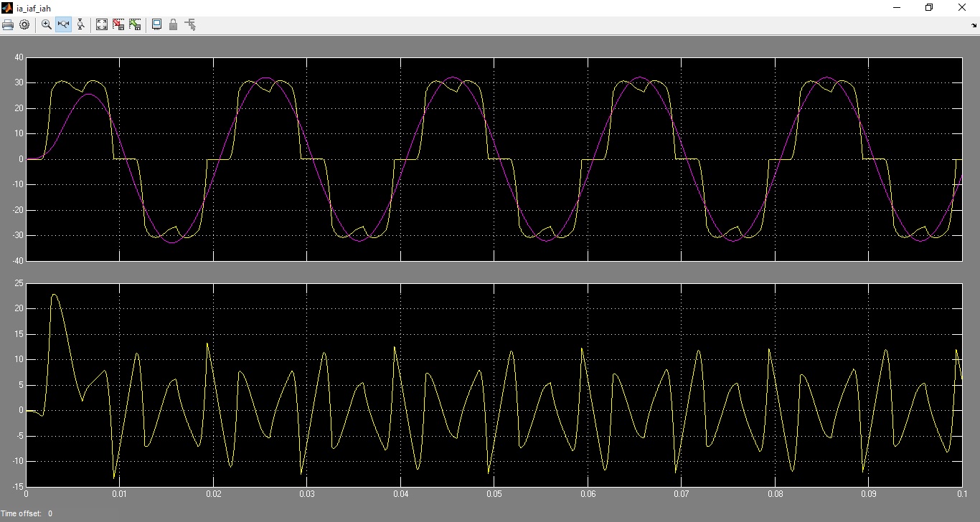The height and width of the screenshot is (522, 980).
Task: Toggle the highlighted Zoom X-axis tool
Action: (x=63, y=25)
